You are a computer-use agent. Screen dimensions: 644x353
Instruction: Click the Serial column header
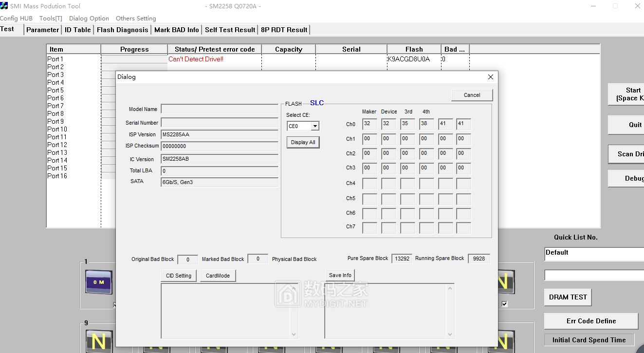[x=351, y=49]
